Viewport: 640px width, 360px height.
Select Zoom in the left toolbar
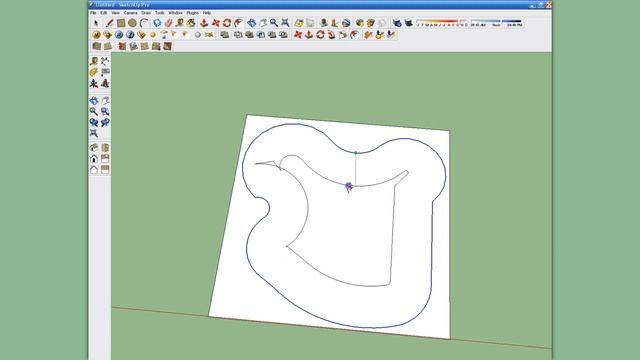point(94,111)
